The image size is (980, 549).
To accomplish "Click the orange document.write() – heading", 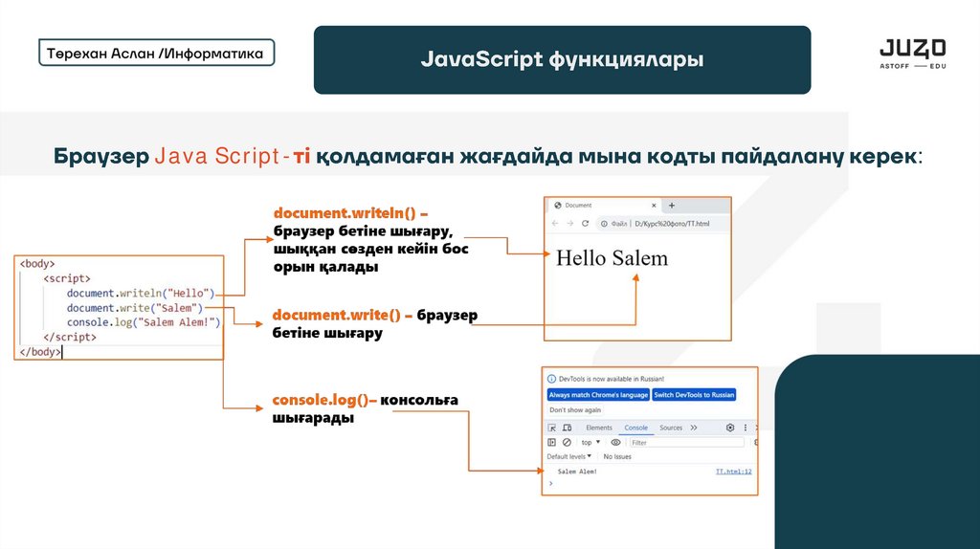I will coord(343,315).
